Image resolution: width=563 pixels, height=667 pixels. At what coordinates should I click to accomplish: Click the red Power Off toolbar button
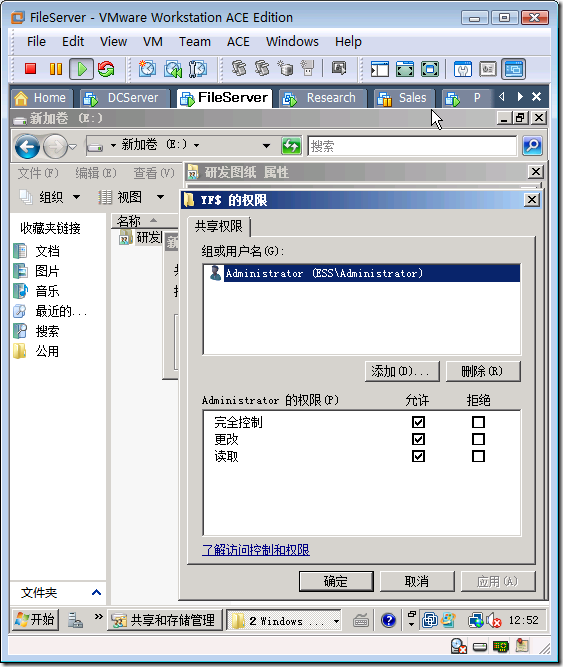click(30, 68)
